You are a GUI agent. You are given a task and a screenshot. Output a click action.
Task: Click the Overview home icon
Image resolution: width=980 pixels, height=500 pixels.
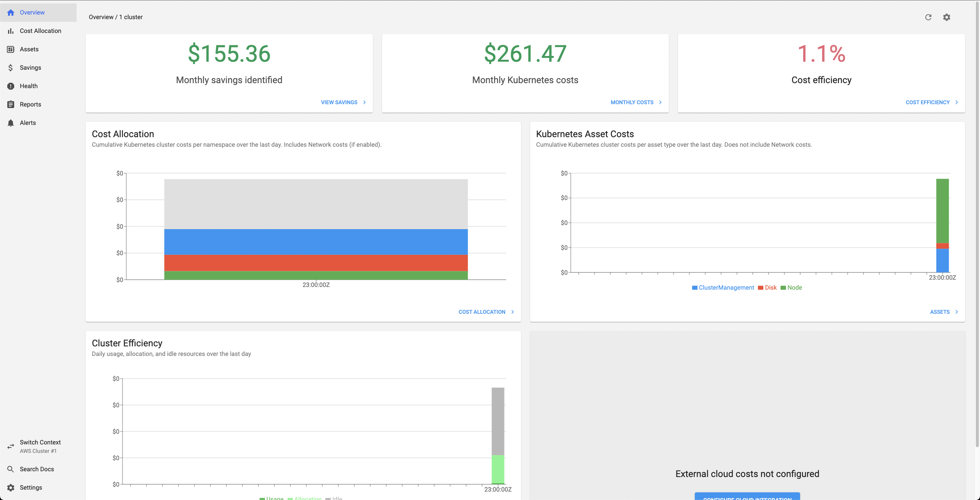(x=11, y=13)
